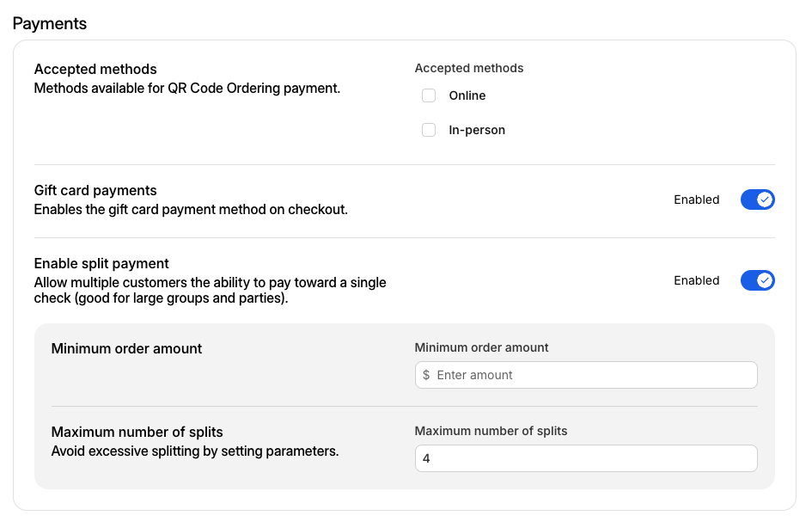
Task: Click the Maximum number of splits bold heading
Action: (137, 432)
